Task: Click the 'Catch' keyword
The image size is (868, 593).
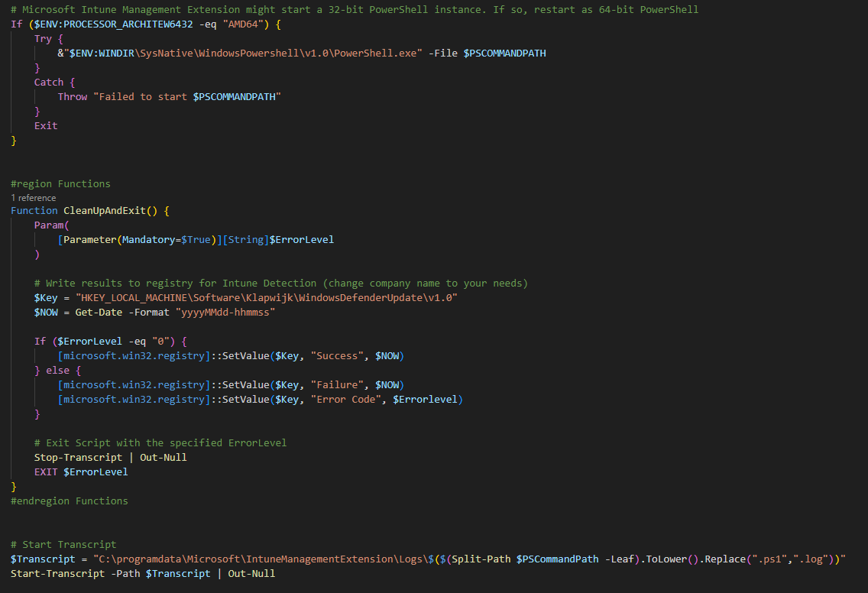Action: pyautogui.click(x=49, y=82)
